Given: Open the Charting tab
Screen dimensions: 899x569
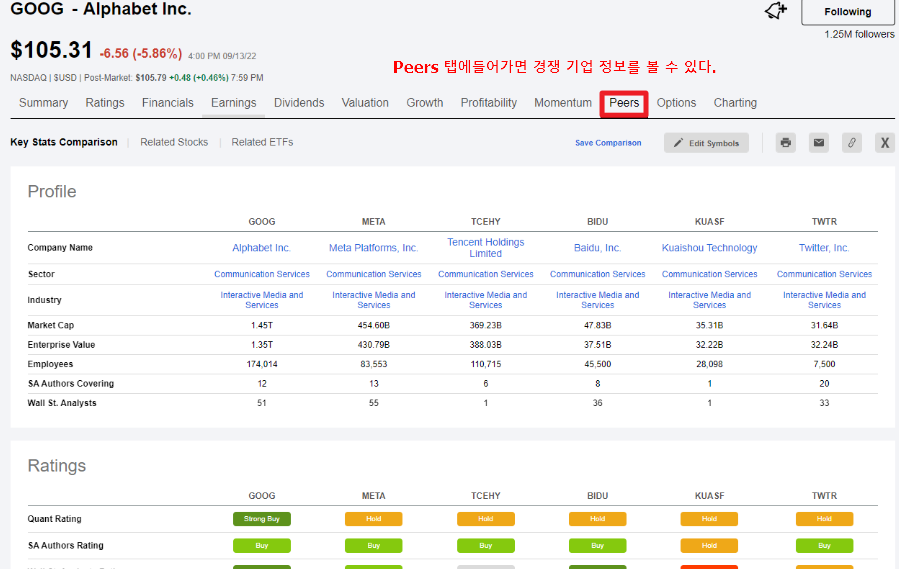Looking at the screenshot, I should click(x=735, y=103).
